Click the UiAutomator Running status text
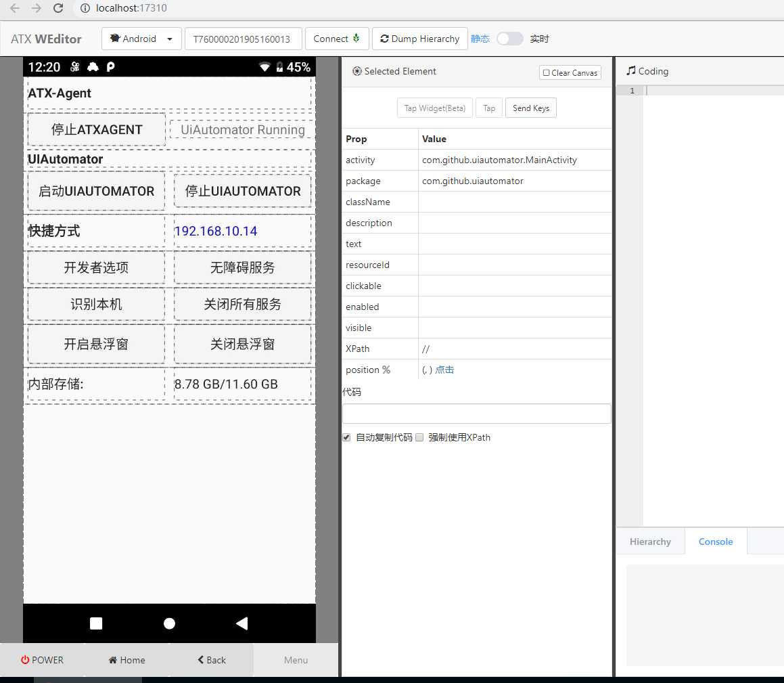This screenshot has width=784, height=683. [243, 129]
